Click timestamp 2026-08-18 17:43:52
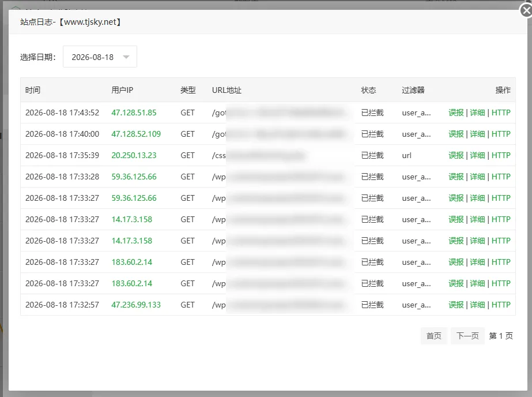Viewport: 532px width, 397px height. coord(62,113)
